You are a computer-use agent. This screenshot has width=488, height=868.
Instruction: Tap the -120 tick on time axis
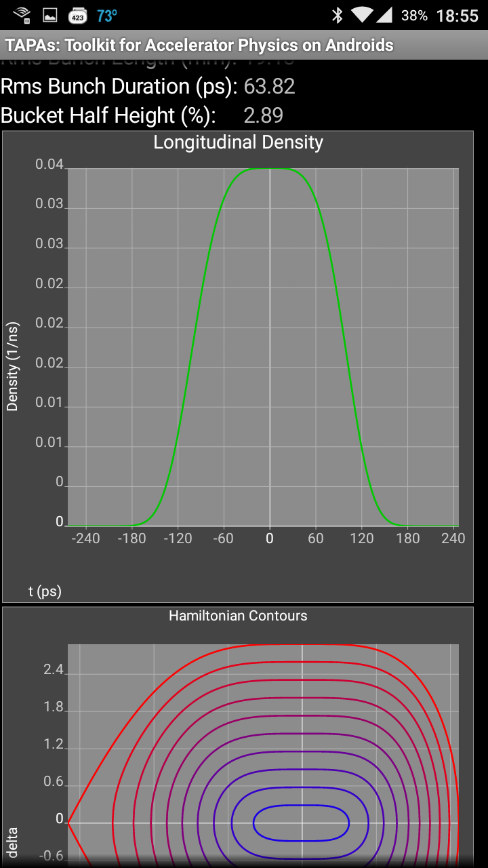pos(178,538)
